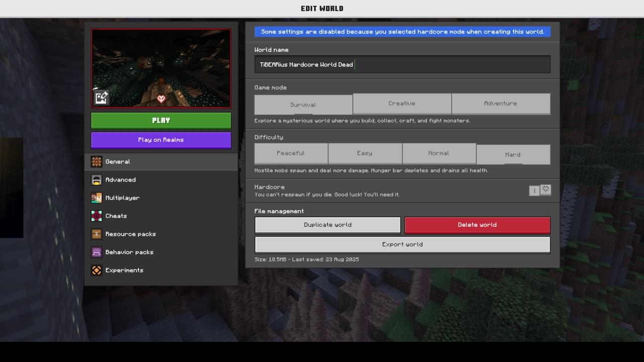
Task: Click the General settings gear icon
Action: click(97, 161)
